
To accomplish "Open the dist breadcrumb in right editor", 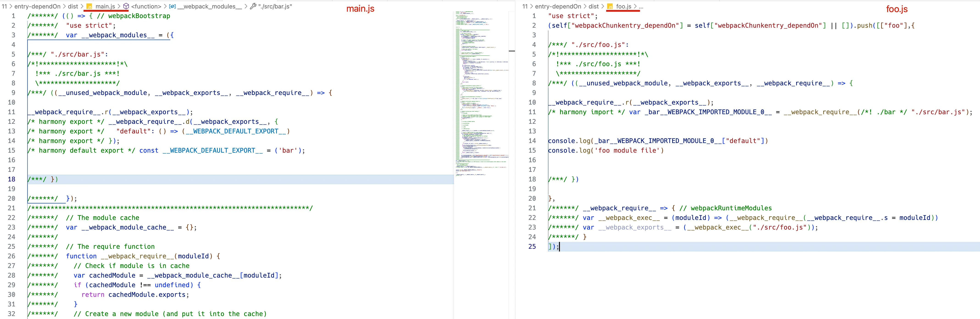I will (594, 6).
